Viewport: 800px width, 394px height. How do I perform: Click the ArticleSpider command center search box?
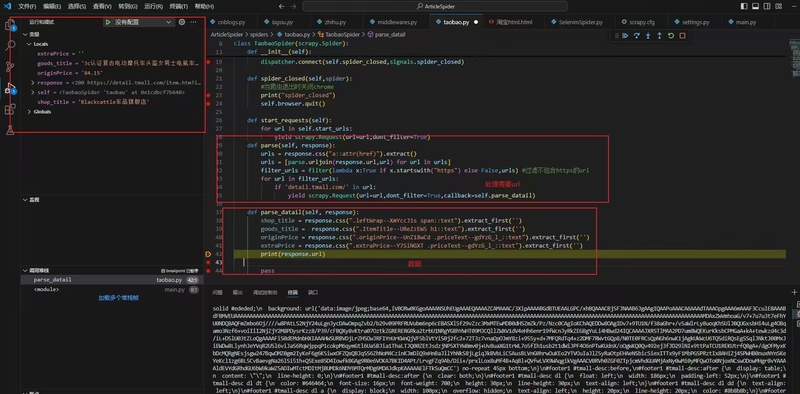click(x=435, y=6)
